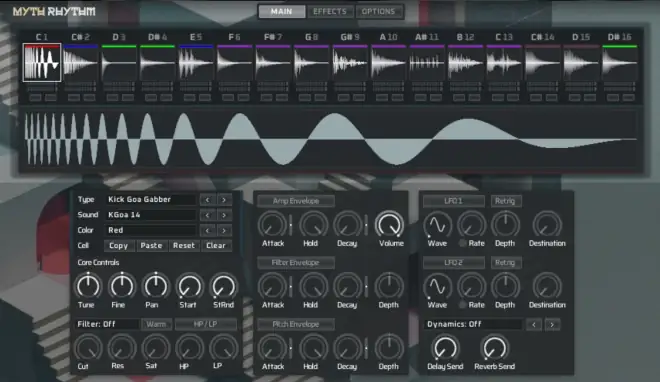Go to next Type preset
Screen dimensions: 660x382
point(224,199)
